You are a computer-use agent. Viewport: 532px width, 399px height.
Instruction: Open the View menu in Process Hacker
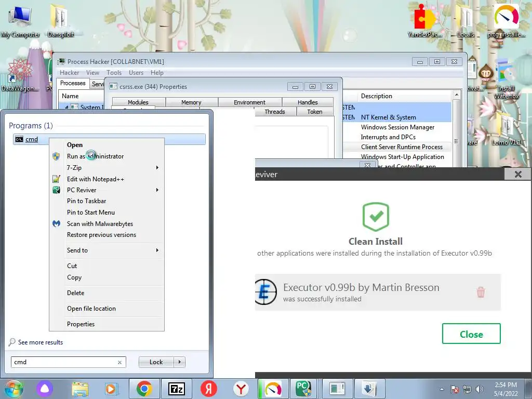[92, 73]
